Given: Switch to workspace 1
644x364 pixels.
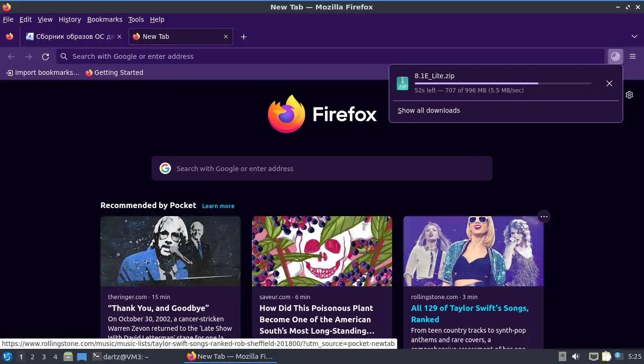Looking at the screenshot, I should pyautogui.click(x=21, y=357).
